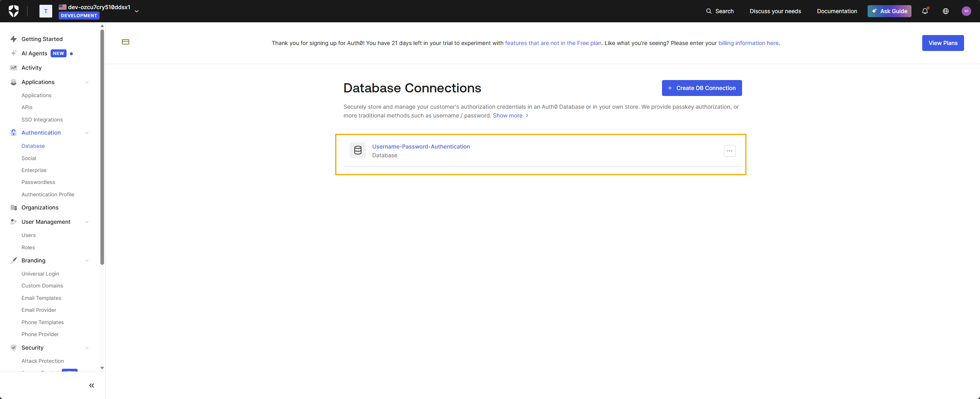This screenshot has height=399, width=980.
Task: Click the Create DB Connection button
Action: click(x=701, y=88)
